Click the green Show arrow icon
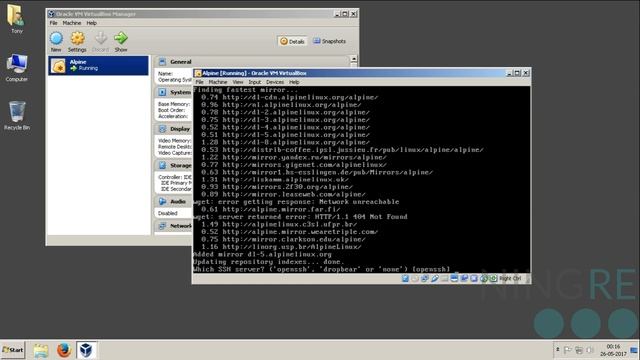Screen dimensions: 640x360 point(121,38)
